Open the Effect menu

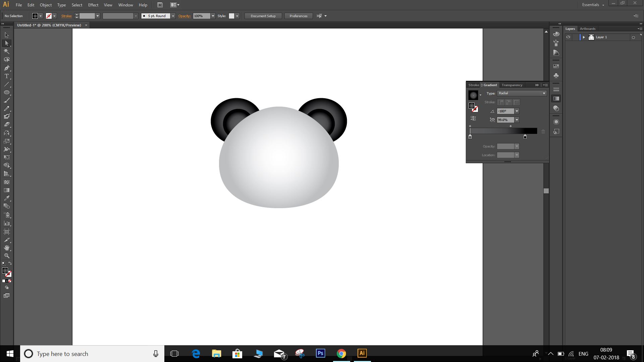coord(93,5)
